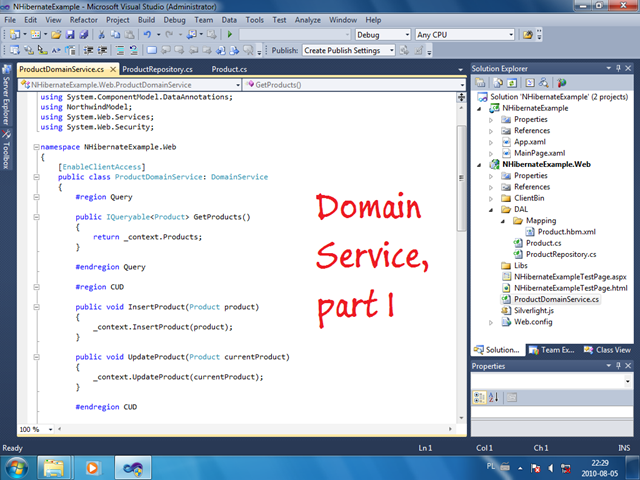Open the Server Explorer side panel
The image size is (640, 480).
[x=6, y=95]
